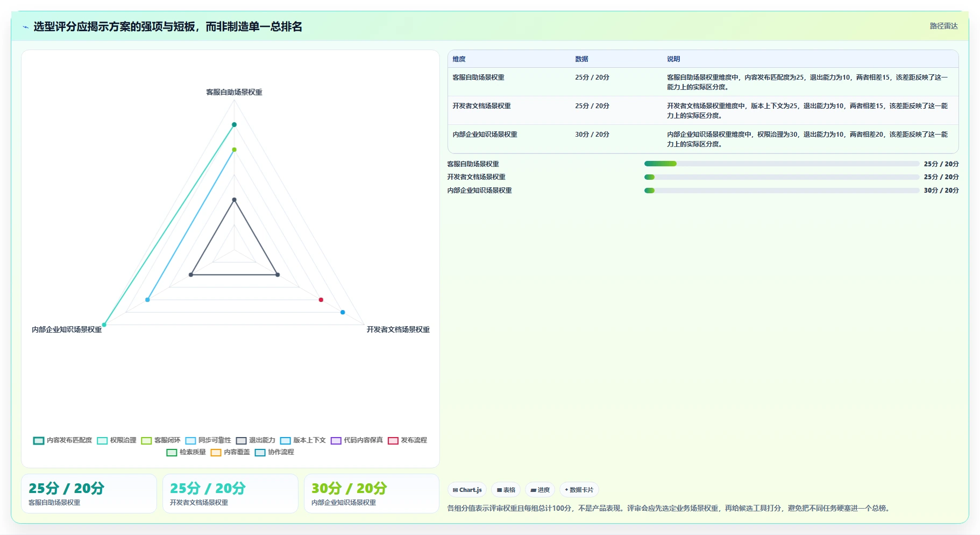Click the footer note starting 各组分值表示评审权重

tap(669, 508)
